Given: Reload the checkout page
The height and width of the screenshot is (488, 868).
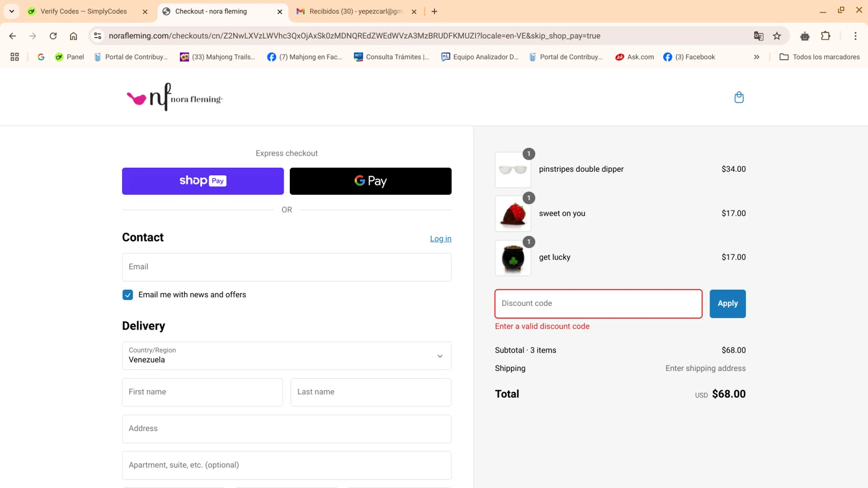Looking at the screenshot, I should click(x=53, y=36).
